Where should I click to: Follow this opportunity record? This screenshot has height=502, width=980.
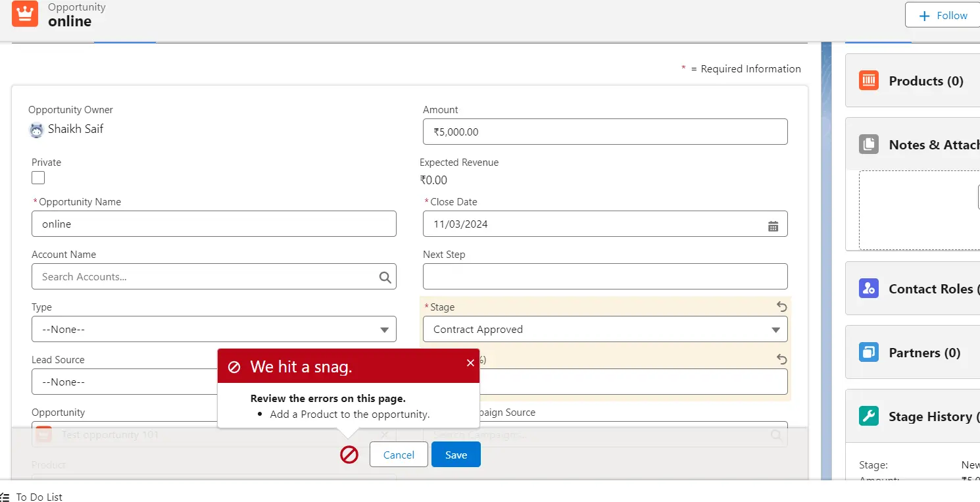pyautogui.click(x=942, y=15)
